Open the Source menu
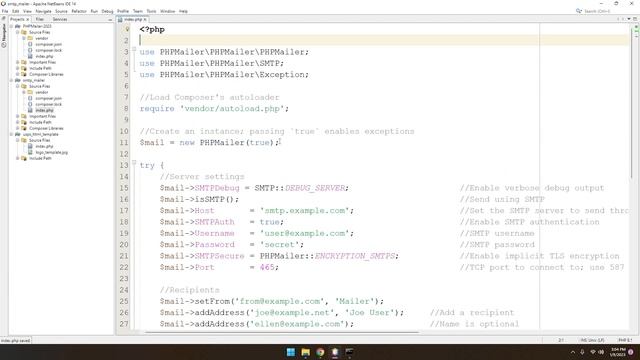This screenshot has width=640, height=360. click(x=61, y=11)
